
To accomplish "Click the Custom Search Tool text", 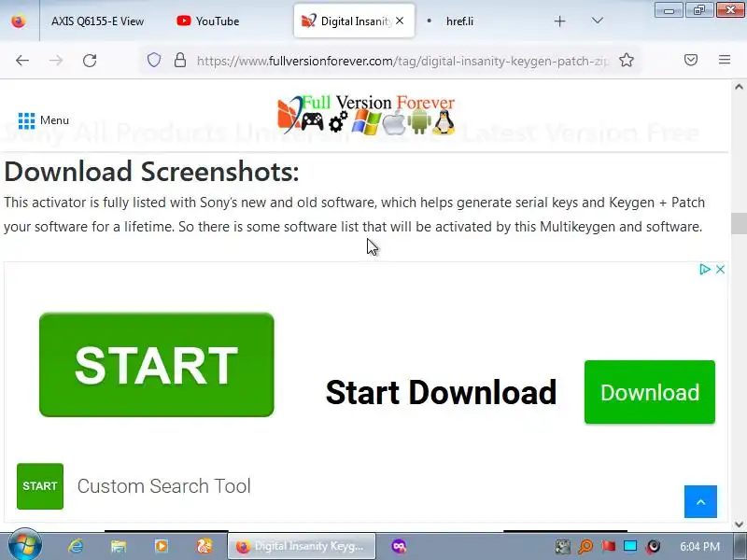I will 164,486.
